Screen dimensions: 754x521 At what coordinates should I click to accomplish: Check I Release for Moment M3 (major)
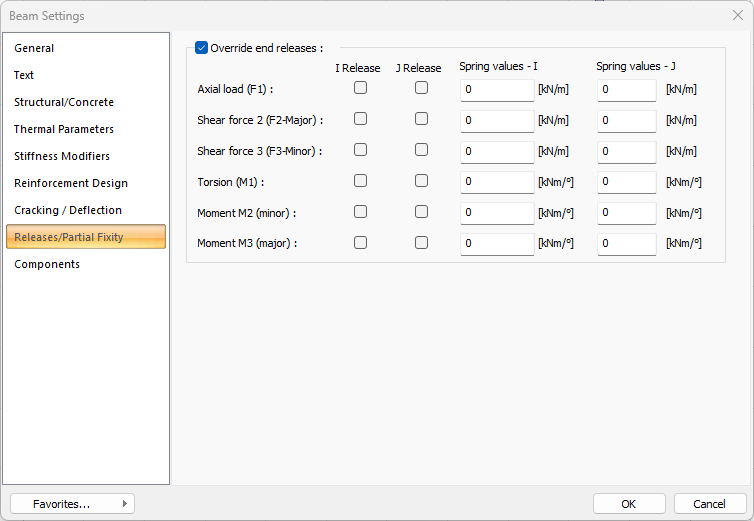click(x=360, y=242)
